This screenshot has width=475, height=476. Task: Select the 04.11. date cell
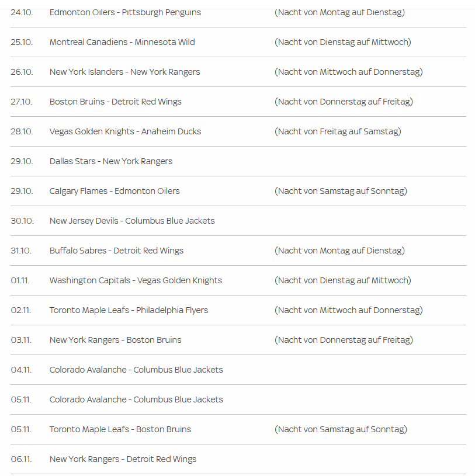pyautogui.click(x=21, y=370)
